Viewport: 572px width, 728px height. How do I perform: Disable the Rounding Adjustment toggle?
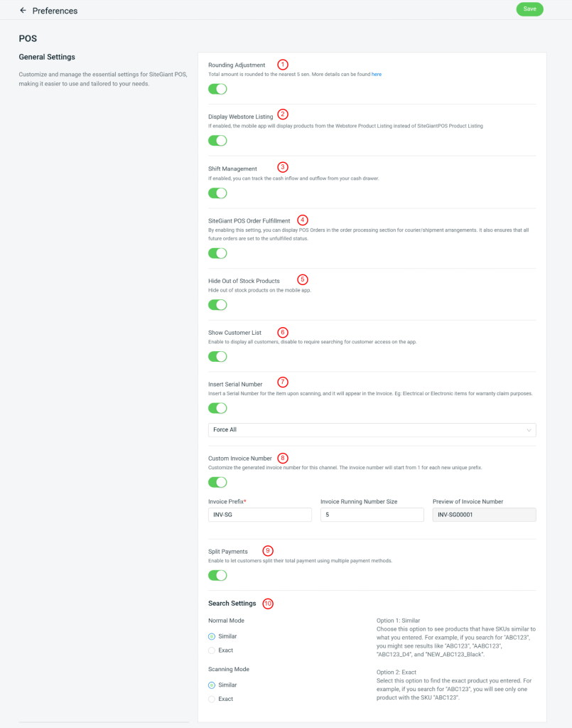[217, 89]
